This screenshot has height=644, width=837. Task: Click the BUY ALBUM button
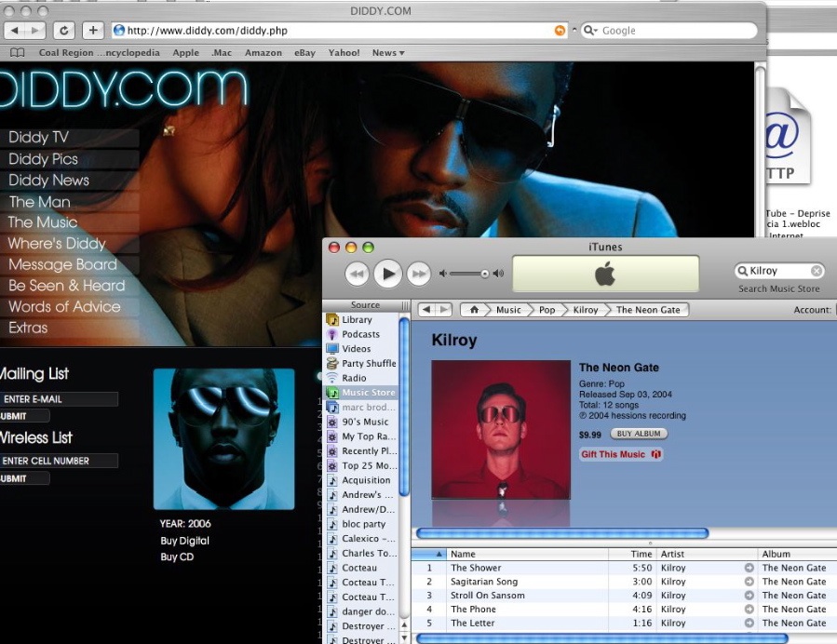coord(639,434)
